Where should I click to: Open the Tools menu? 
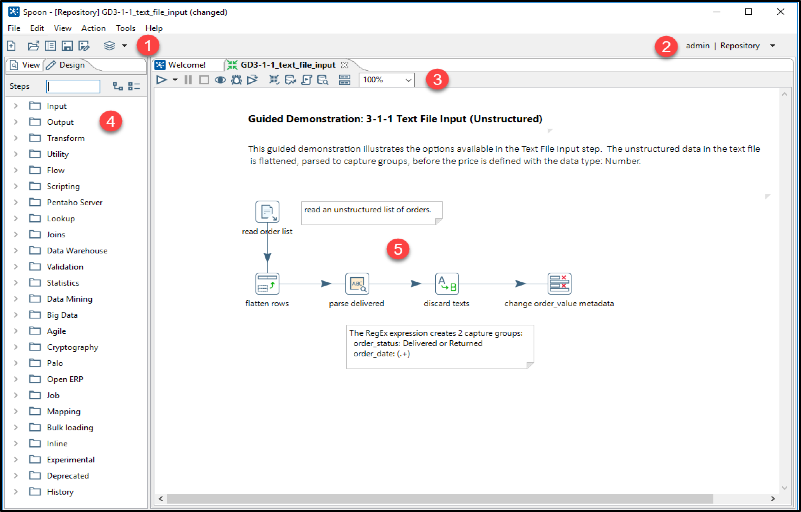[x=126, y=28]
